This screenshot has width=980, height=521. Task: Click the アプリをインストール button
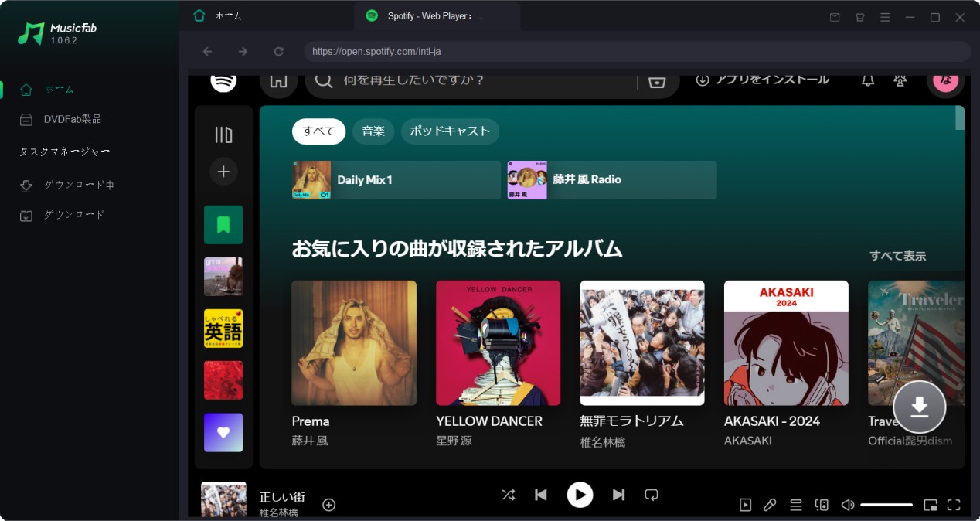[763, 79]
